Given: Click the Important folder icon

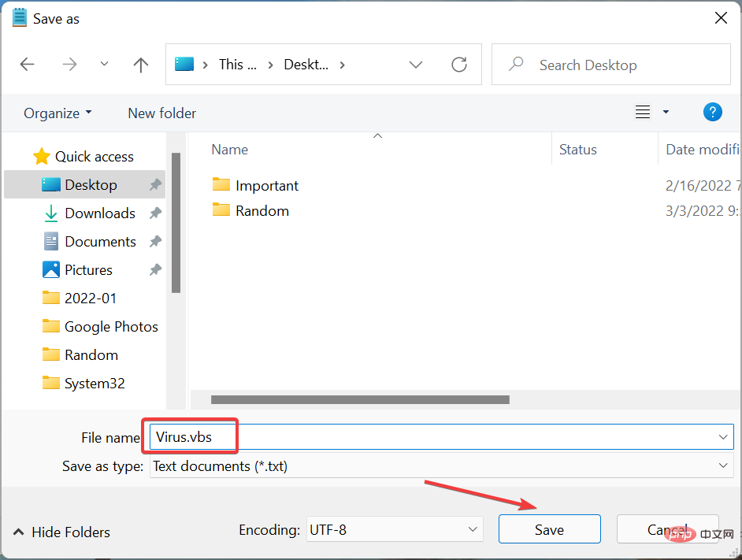Looking at the screenshot, I should (221, 184).
